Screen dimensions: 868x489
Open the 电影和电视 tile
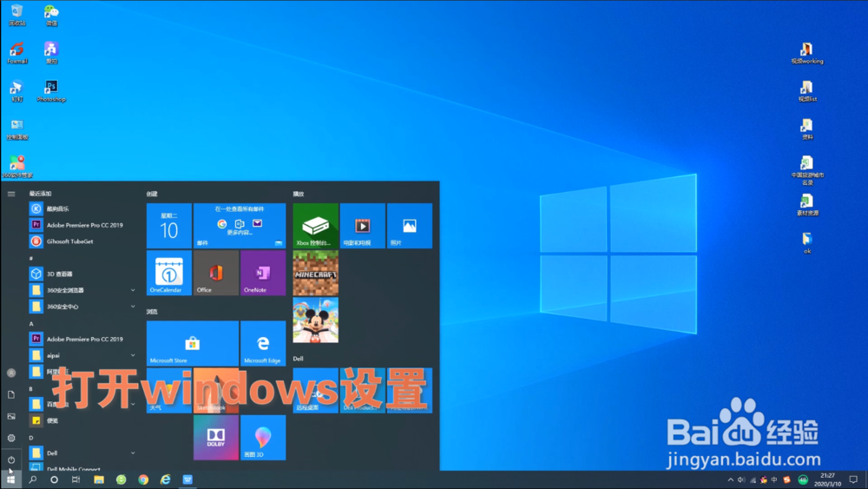tap(363, 226)
